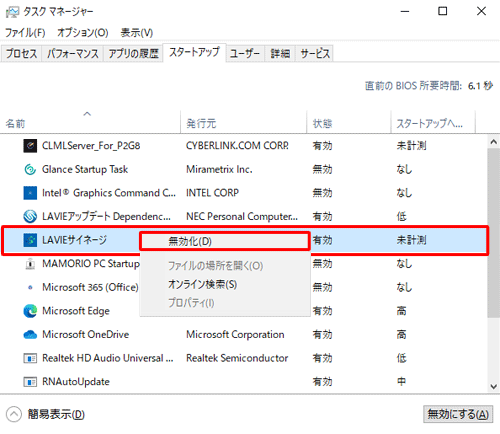The width and height of the screenshot is (500, 434).
Task: Click the Realtek HD Audio Universal icon
Action: (x=30, y=358)
